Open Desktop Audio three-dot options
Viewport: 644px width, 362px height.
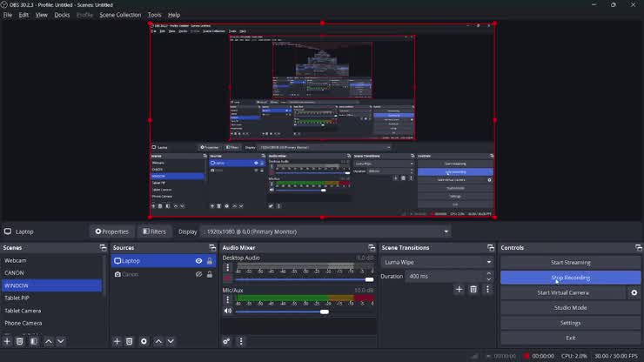[x=228, y=267]
